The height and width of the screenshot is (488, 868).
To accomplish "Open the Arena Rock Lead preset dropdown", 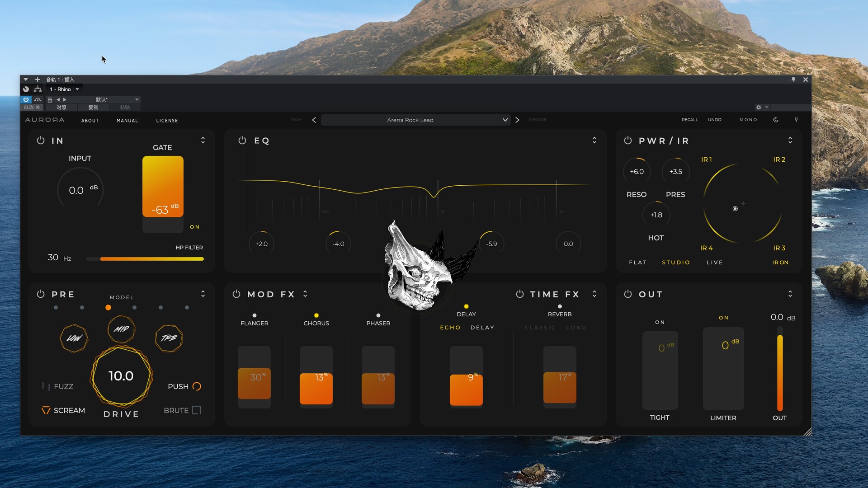I will (505, 120).
